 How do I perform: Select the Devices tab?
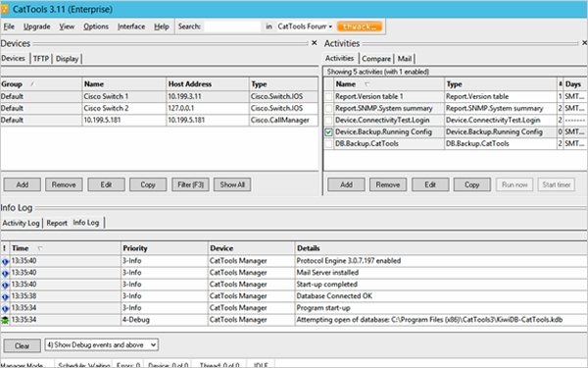pyautogui.click(x=13, y=58)
